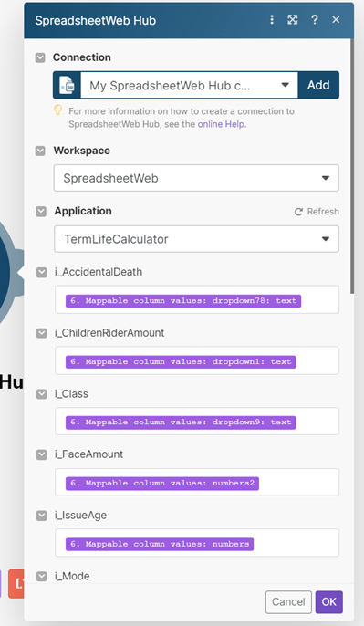Screen dimensions: 364x626
Task: Click the connection help information text
Action: pyautogui.click(x=182, y=118)
